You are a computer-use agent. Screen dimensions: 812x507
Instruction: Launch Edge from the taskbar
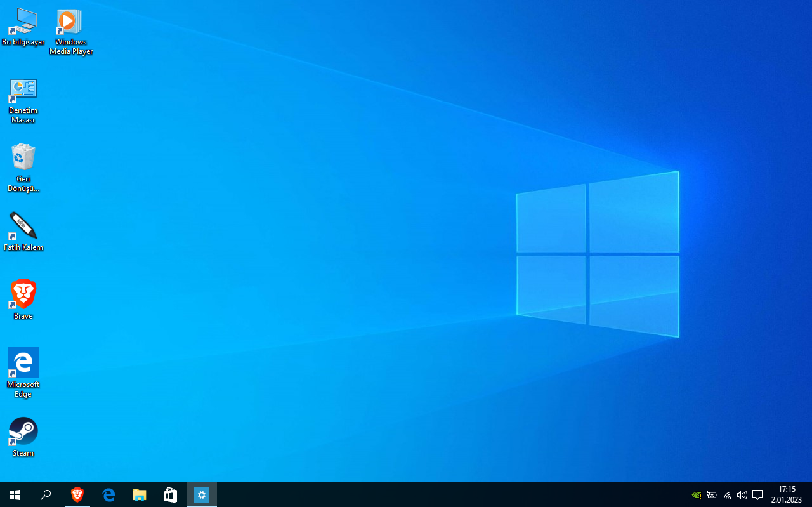pos(108,495)
